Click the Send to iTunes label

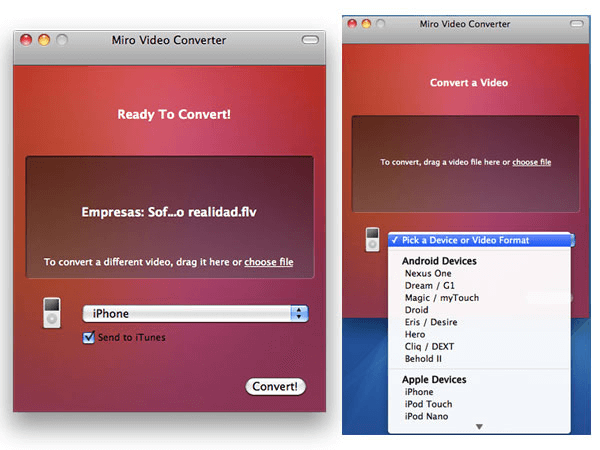pyautogui.click(x=132, y=337)
